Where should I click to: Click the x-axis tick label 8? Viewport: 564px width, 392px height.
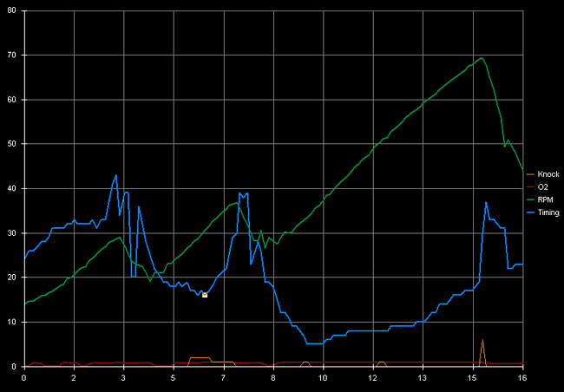point(273,378)
